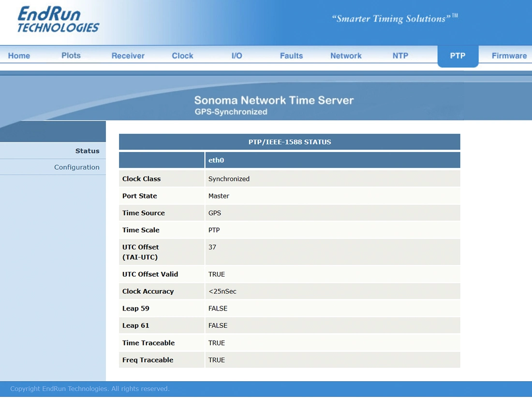Click Status in the sidebar
Screen dimensions: 532x403
(x=87, y=151)
